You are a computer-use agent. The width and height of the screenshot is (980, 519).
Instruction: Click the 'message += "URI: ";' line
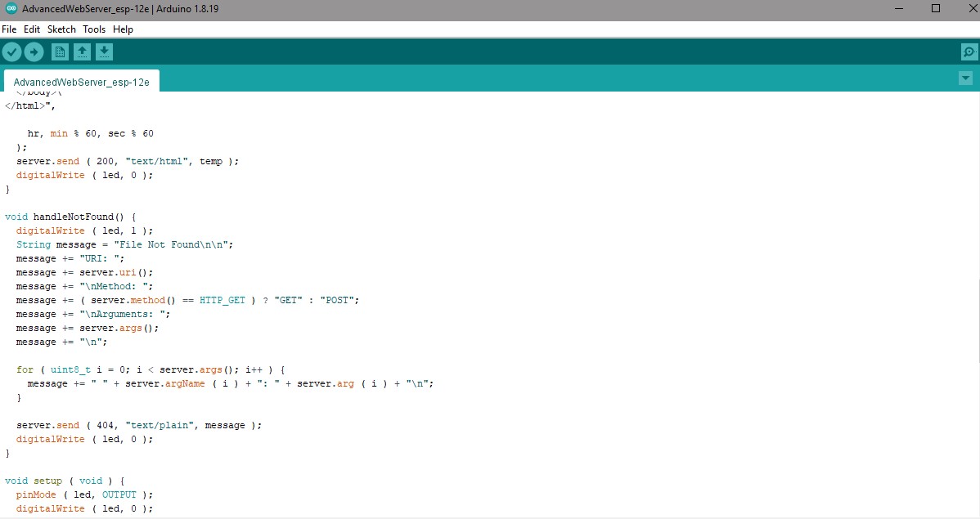[70, 258]
